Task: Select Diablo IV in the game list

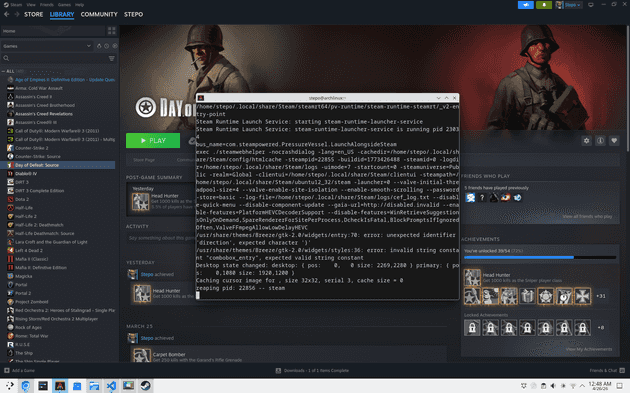Action: coord(61,174)
